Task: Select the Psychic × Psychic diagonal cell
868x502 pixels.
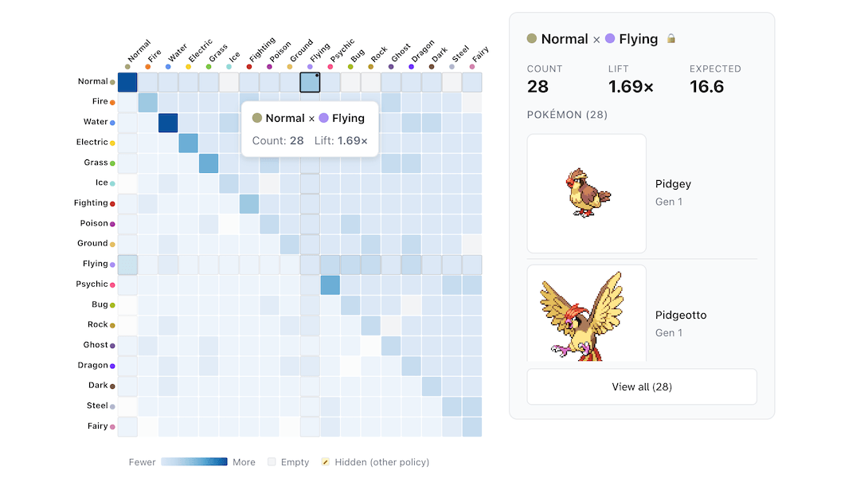Action: (x=330, y=284)
